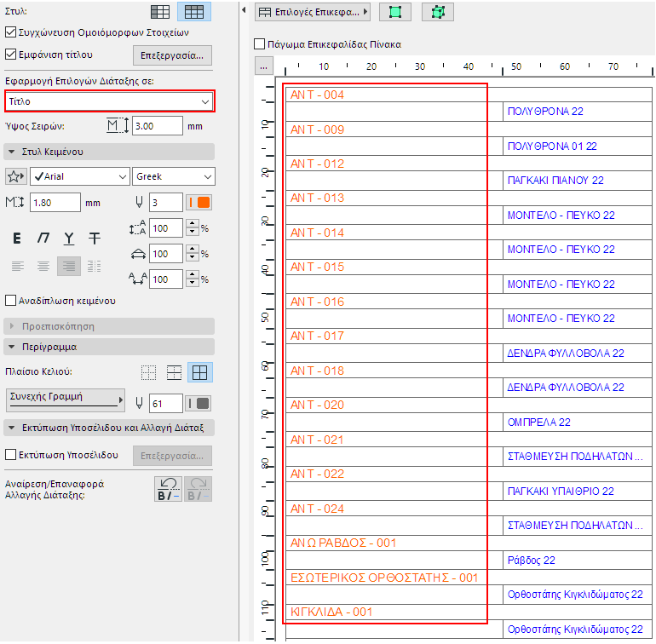Click redo layout change icon
Viewport: 656px width, 644px height.
(x=198, y=489)
